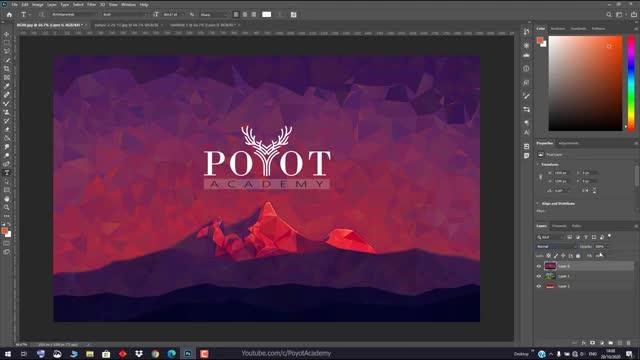Switch to the Swatches tab

558,29
